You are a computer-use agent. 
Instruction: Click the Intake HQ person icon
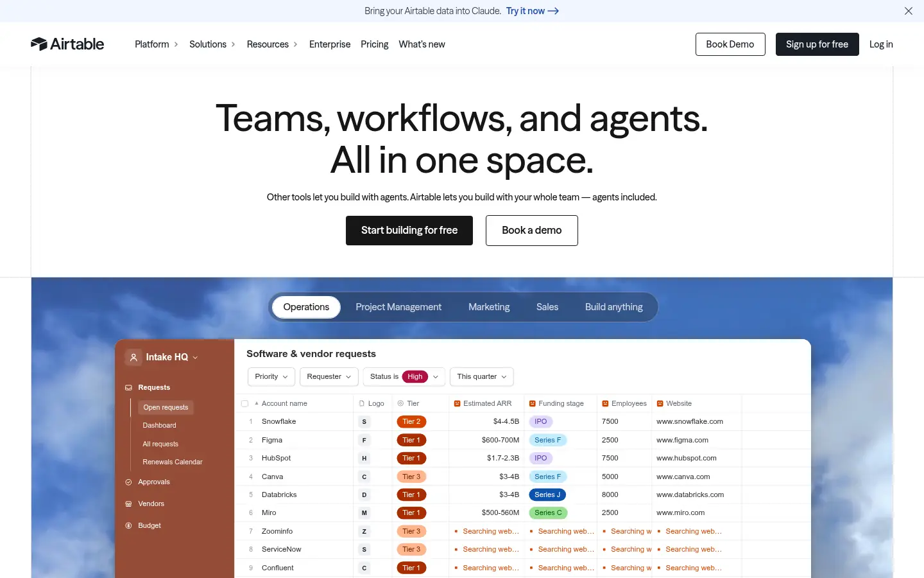tap(133, 357)
